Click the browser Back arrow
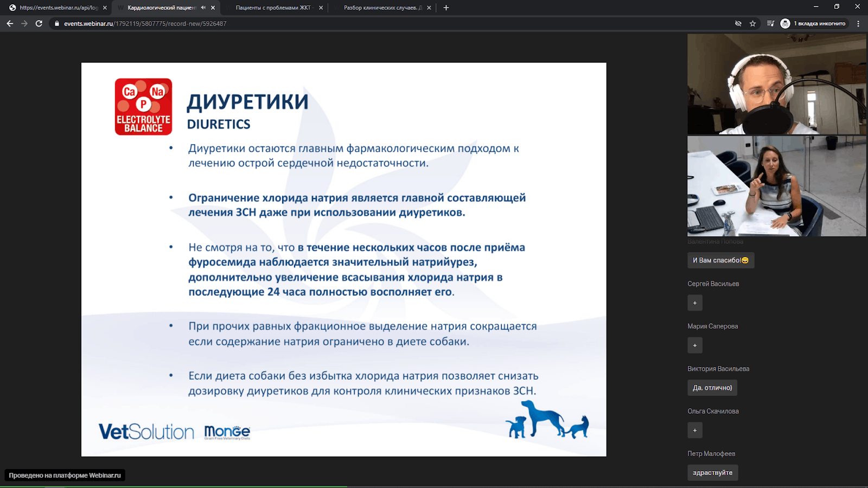868x488 pixels. pyautogui.click(x=10, y=23)
